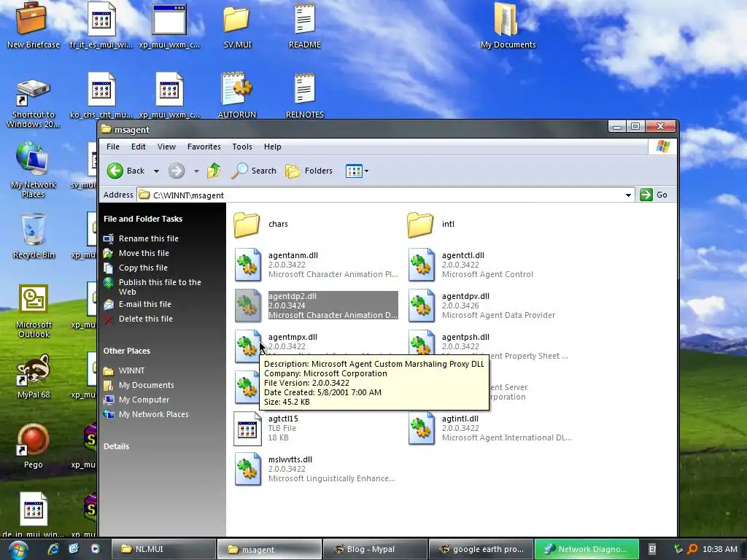Open the Help menu
Viewport: 747px width, 560px height.
coord(273,147)
